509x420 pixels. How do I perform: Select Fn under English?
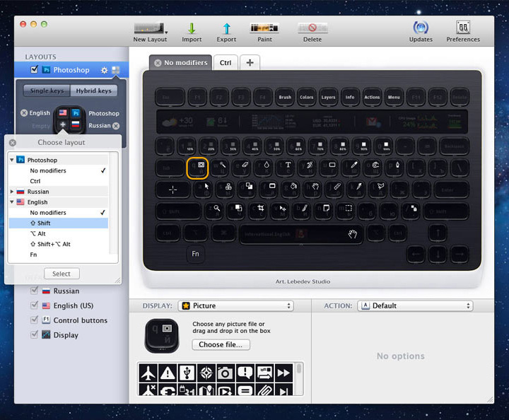click(x=59, y=255)
